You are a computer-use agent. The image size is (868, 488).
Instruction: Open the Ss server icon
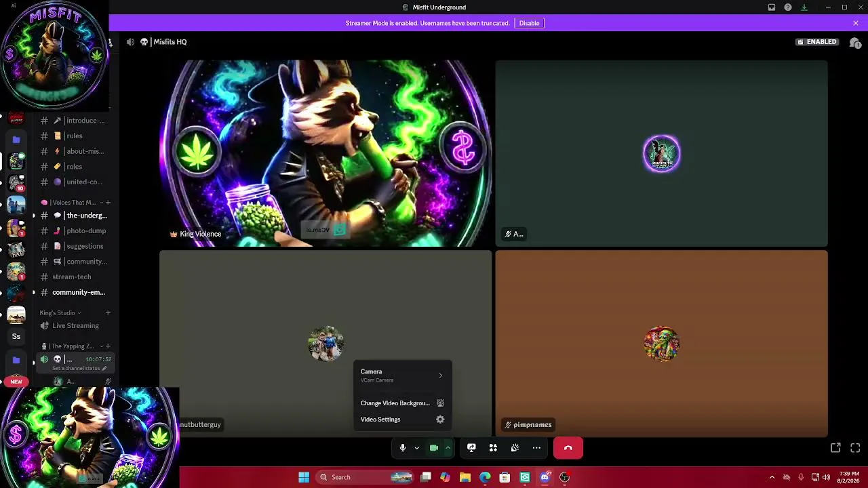click(x=16, y=336)
